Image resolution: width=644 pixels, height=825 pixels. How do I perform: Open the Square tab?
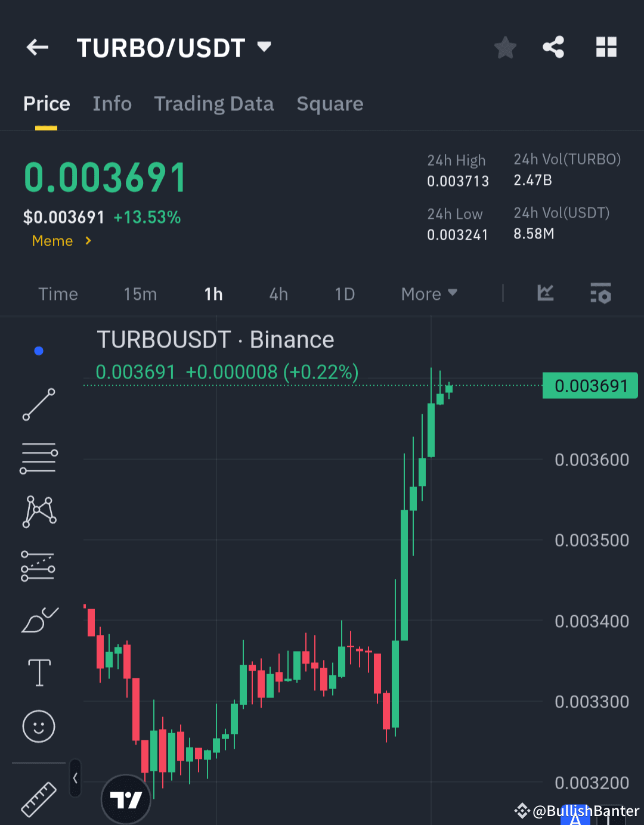330,104
